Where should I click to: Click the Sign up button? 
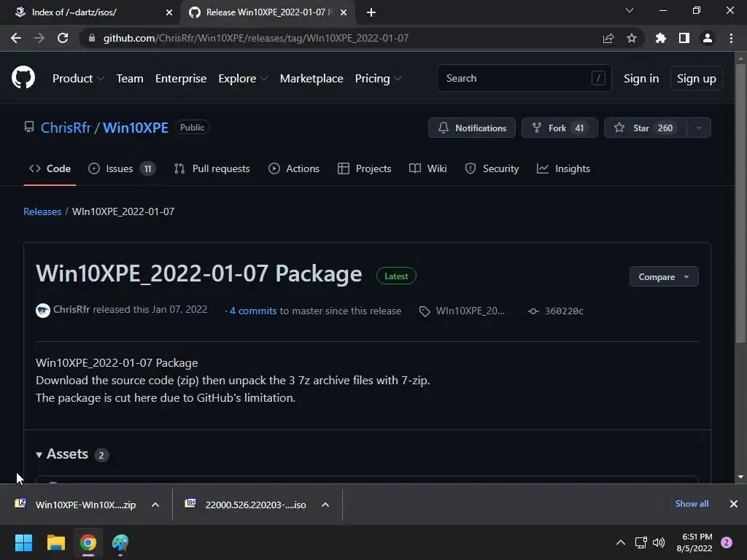[x=697, y=79]
